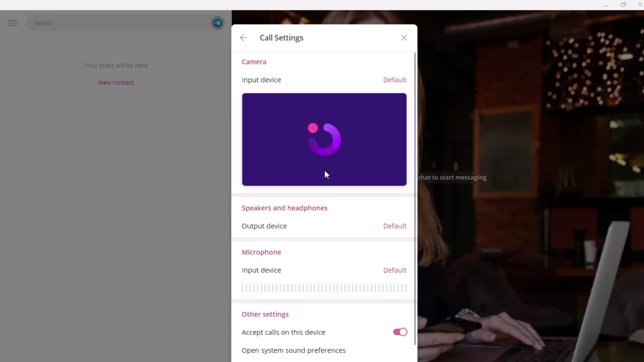Expand microphone input device dropdown
The height and width of the screenshot is (362, 644).
394,270
